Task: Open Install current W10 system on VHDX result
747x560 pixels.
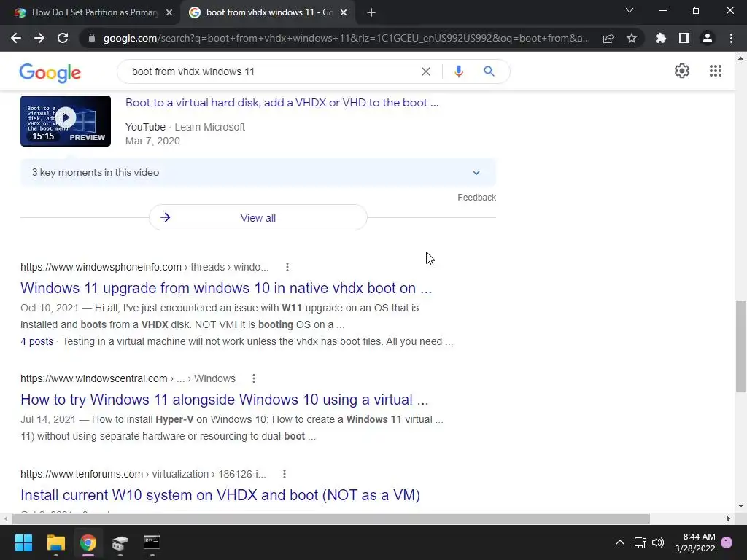Action: [220, 495]
